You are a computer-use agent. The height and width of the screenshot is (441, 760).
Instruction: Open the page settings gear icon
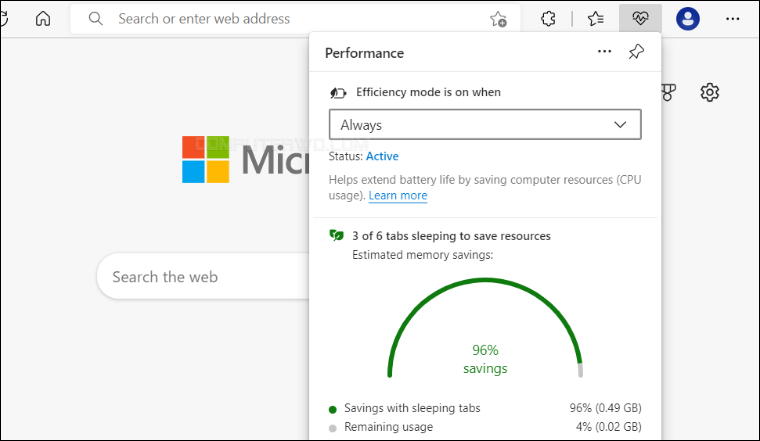pos(710,92)
